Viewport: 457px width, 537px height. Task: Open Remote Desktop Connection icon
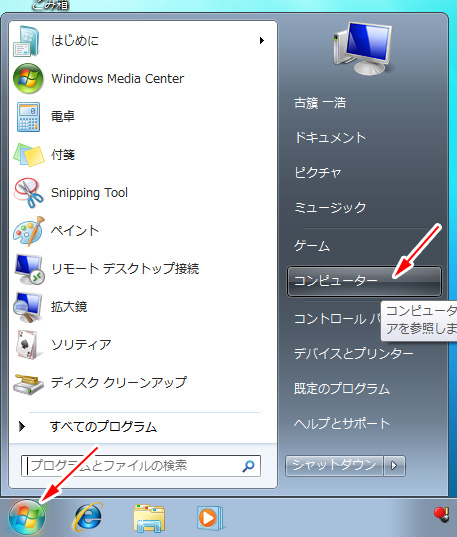(29, 269)
